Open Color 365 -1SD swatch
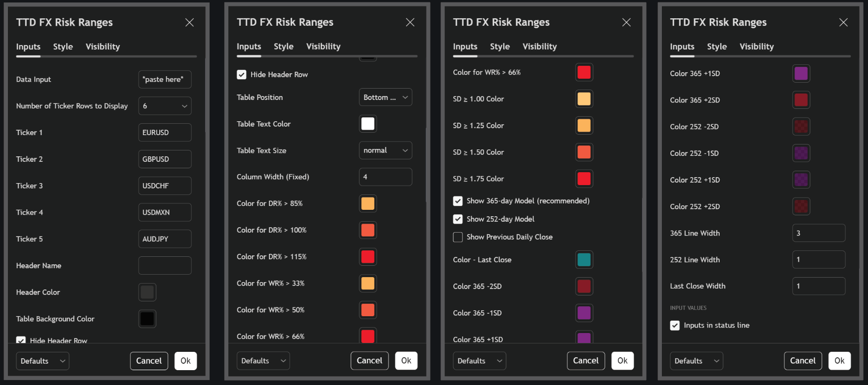This screenshot has height=385, width=868. (x=584, y=313)
